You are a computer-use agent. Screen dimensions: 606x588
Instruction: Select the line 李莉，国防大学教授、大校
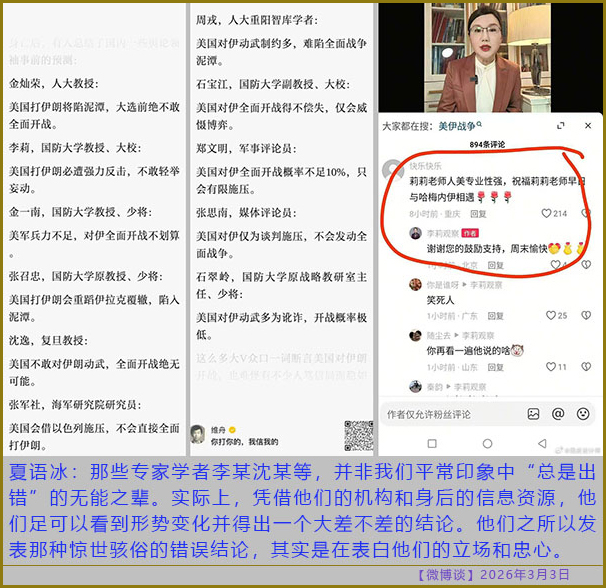pos(75,147)
